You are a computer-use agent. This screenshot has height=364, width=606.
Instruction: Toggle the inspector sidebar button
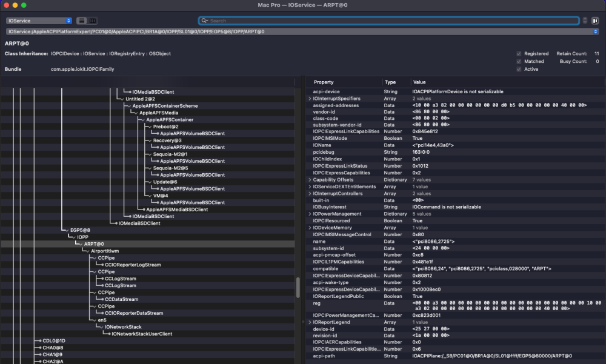[x=595, y=21]
